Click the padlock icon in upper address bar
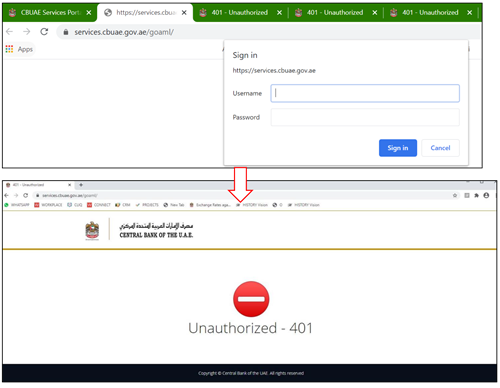The width and height of the screenshot is (500, 388). pyautogui.click(x=66, y=32)
